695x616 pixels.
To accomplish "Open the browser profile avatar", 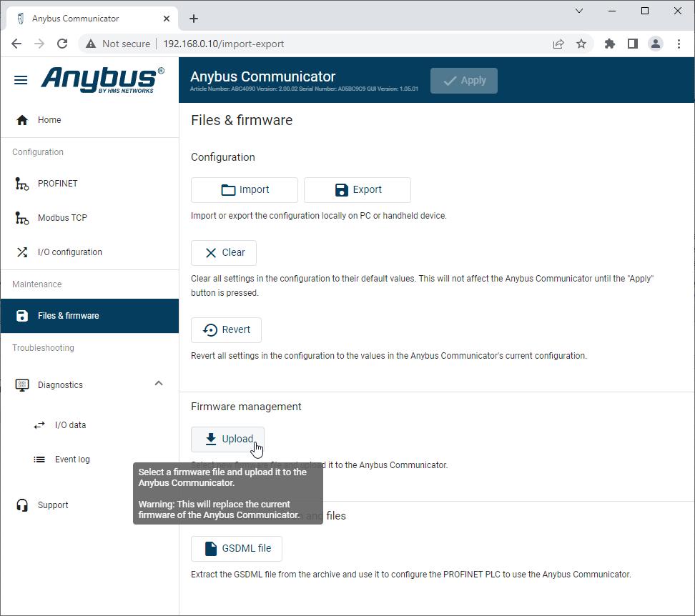I will click(655, 44).
